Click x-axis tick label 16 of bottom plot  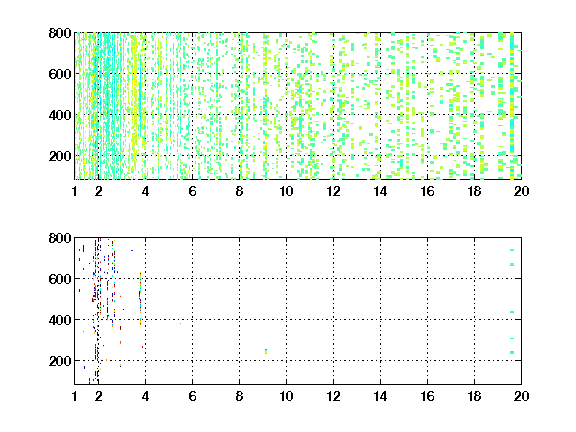427,396
